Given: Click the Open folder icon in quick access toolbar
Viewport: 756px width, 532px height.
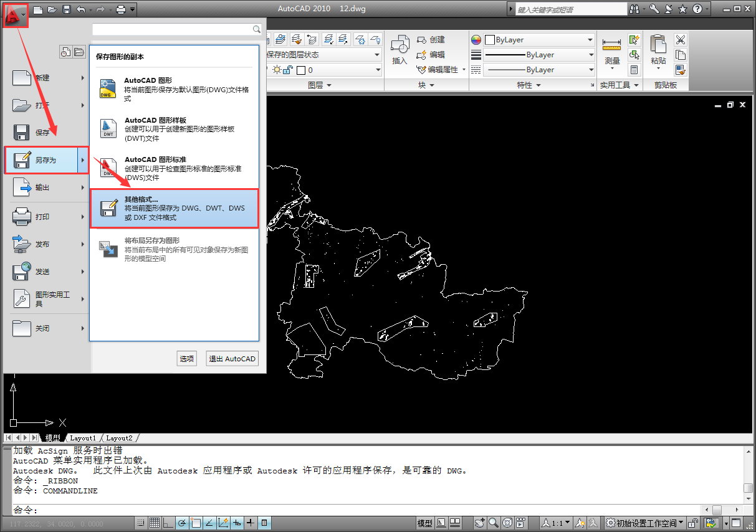Looking at the screenshot, I should 52,9.
